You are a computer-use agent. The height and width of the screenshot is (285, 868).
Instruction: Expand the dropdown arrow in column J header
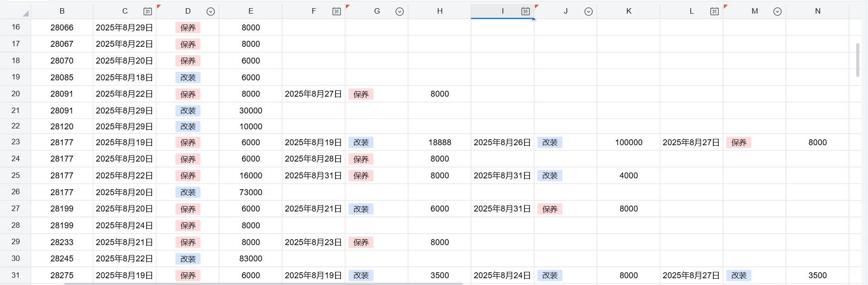point(588,11)
